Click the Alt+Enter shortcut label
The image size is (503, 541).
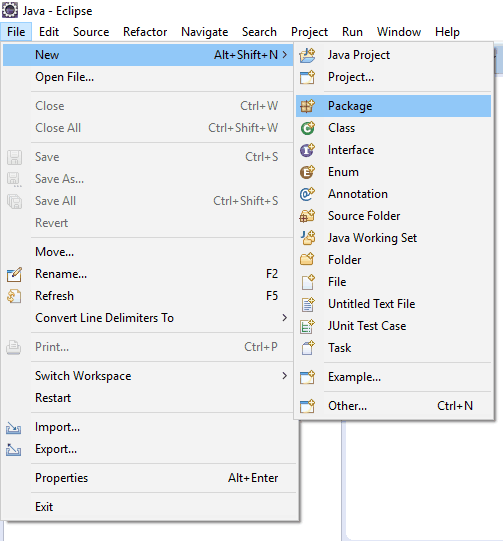pyautogui.click(x=253, y=478)
